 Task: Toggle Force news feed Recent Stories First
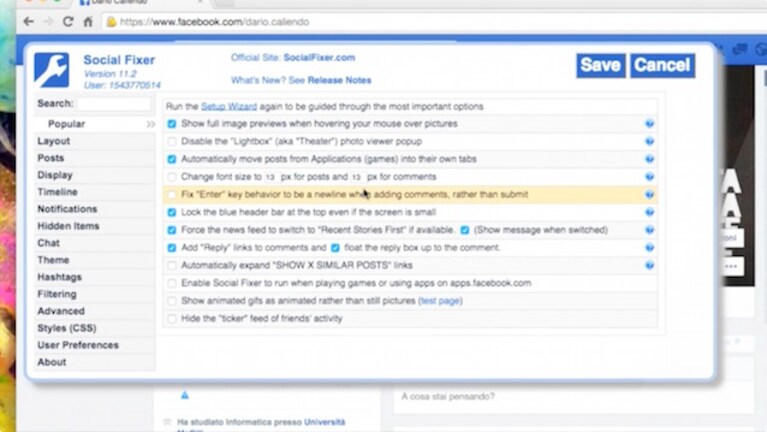tap(172, 230)
